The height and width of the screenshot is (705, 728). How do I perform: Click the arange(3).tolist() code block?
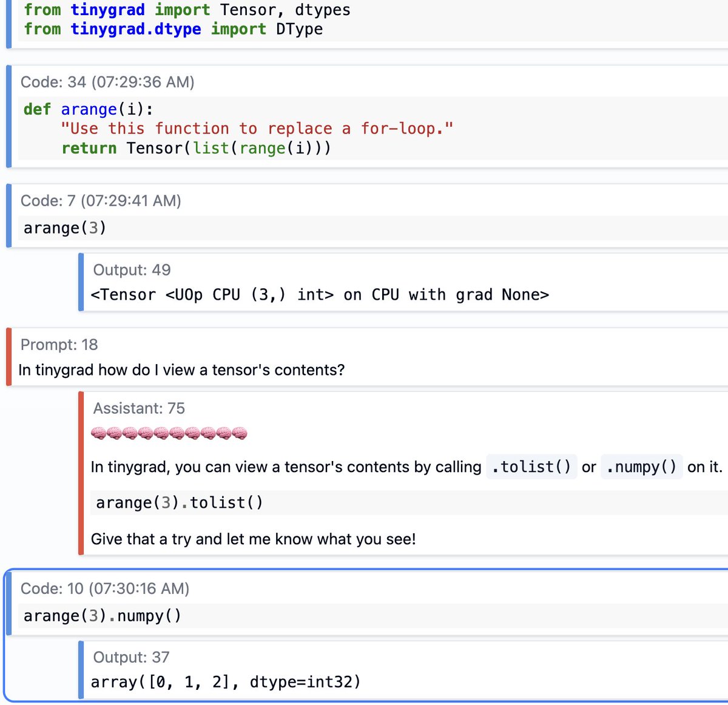tap(180, 503)
